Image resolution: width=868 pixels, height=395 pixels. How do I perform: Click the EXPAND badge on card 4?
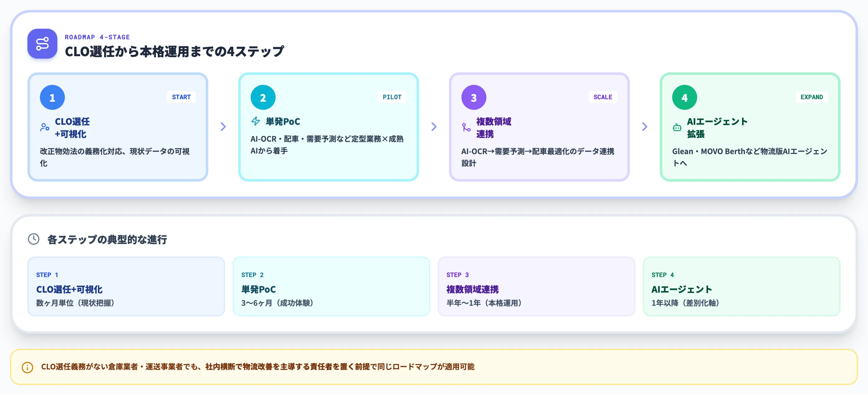click(x=811, y=97)
